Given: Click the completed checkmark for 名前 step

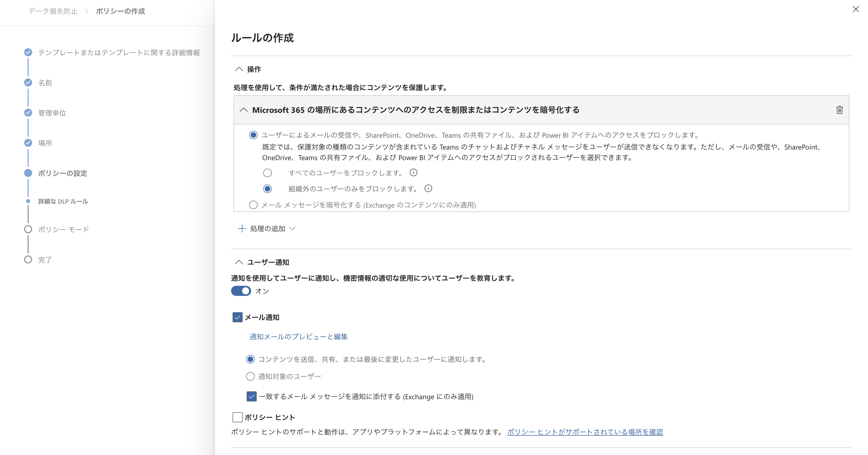Looking at the screenshot, I should point(28,83).
